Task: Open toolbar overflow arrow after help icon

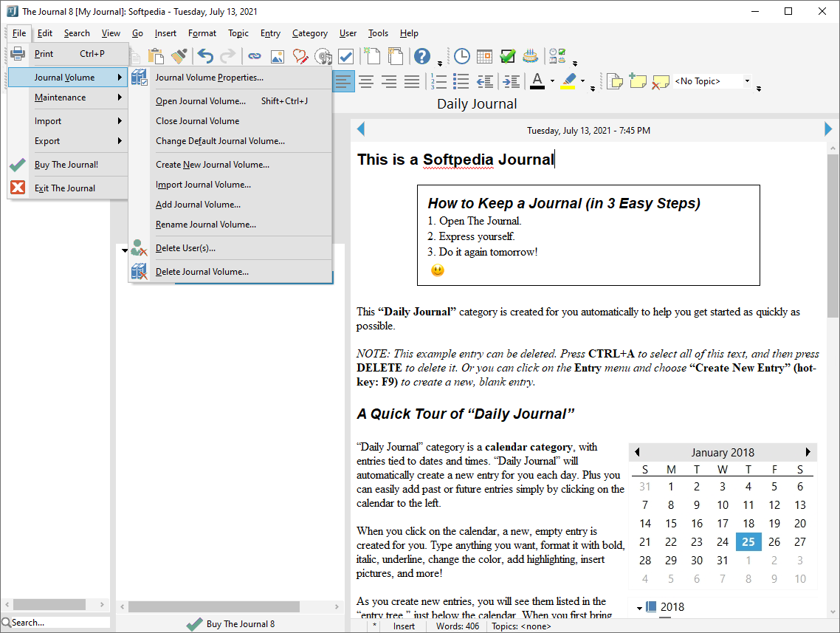Action: [440, 64]
